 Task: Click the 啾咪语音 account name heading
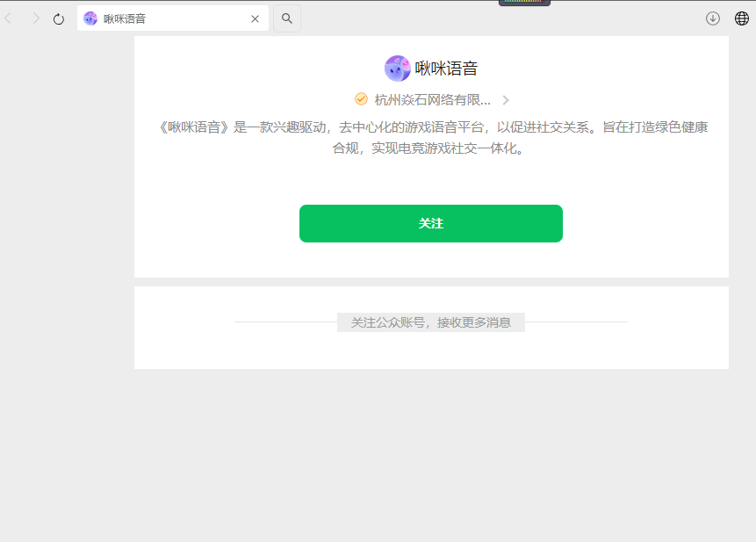click(x=446, y=68)
